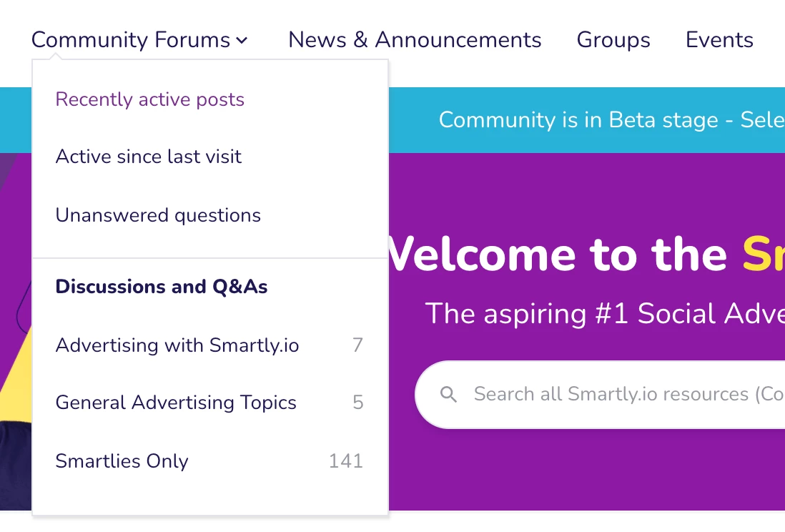785x532 pixels.
Task: Collapse the Community Forums dropdown chevron
Action: click(242, 41)
